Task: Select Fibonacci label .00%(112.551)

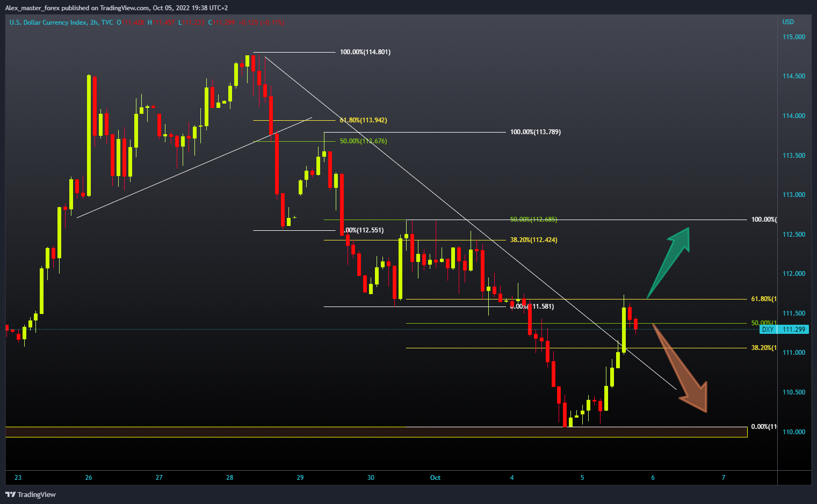Action: 363,230
